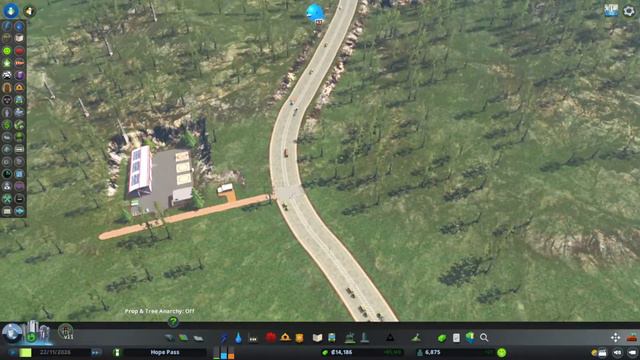Open the Fire Department menu
640x360 pixels.
(x=285, y=337)
